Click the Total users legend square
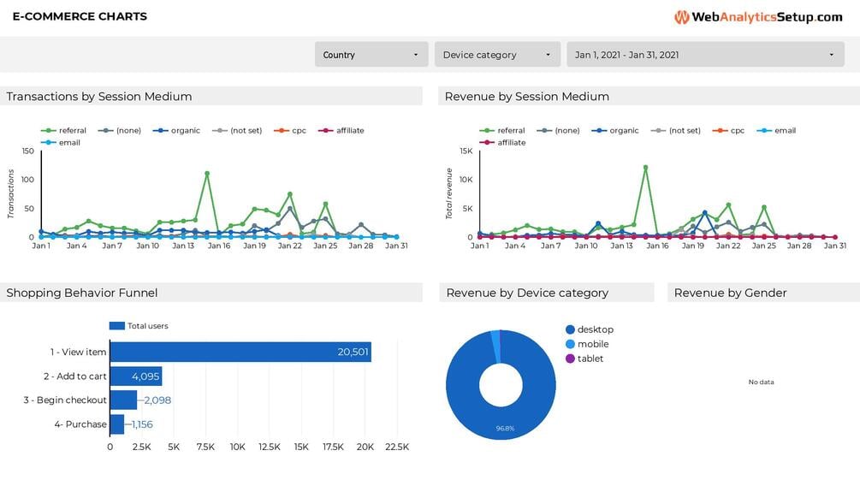The image size is (860, 504). (117, 326)
